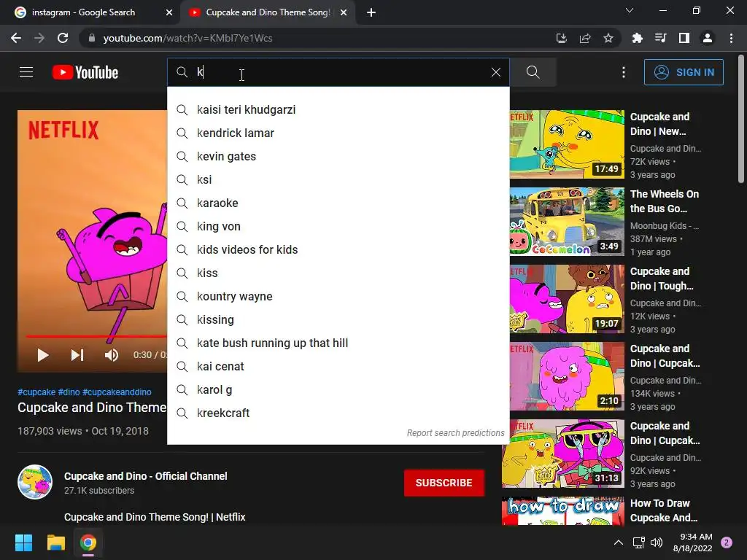Open the Wheels On the Bus thumbnail
Image resolution: width=747 pixels, height=560 pixels.
coord(567,222)
